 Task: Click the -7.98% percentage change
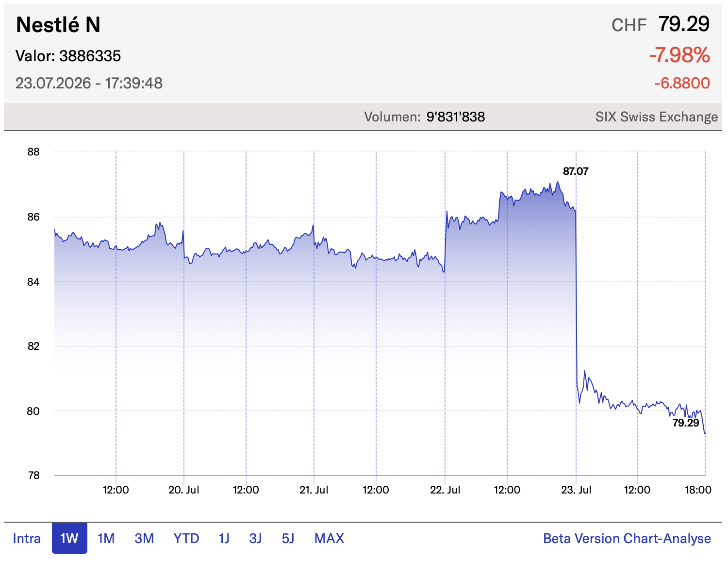(679, 55)
